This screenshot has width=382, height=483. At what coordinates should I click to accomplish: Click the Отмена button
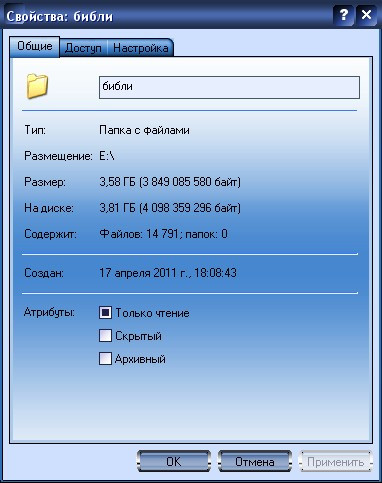click(255, 462)
